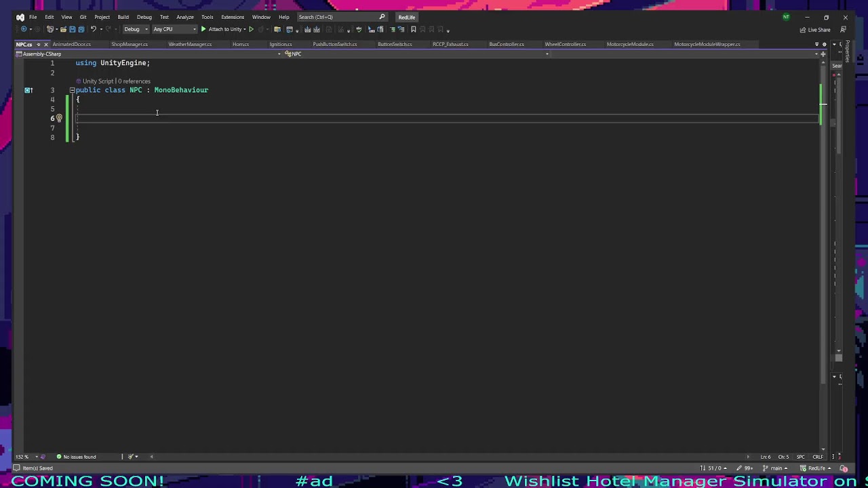
Task: Start debugging with Attach to Unity
Action: 221,29
